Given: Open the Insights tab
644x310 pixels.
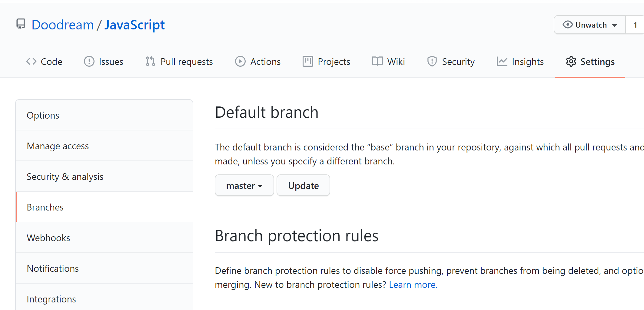Looking at the screenshot, I should [520, 62].
